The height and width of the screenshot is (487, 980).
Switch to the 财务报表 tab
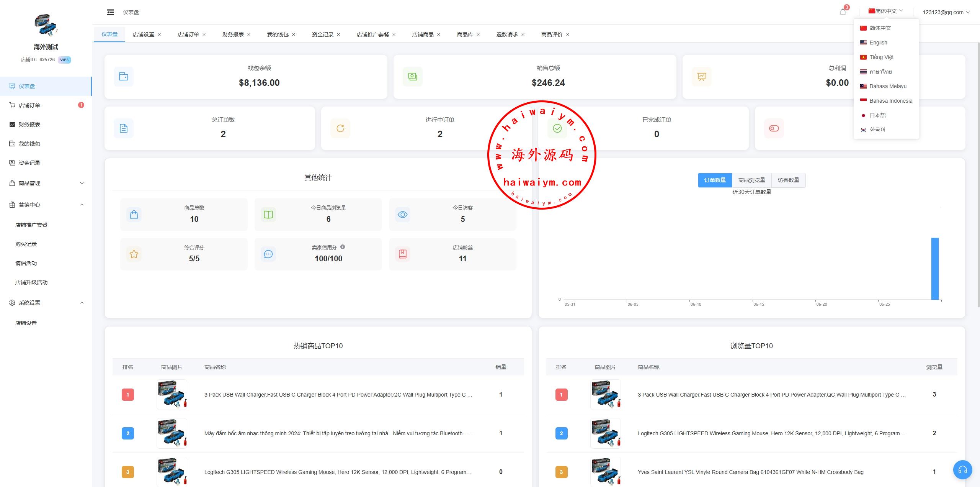[x=233, y=34]
